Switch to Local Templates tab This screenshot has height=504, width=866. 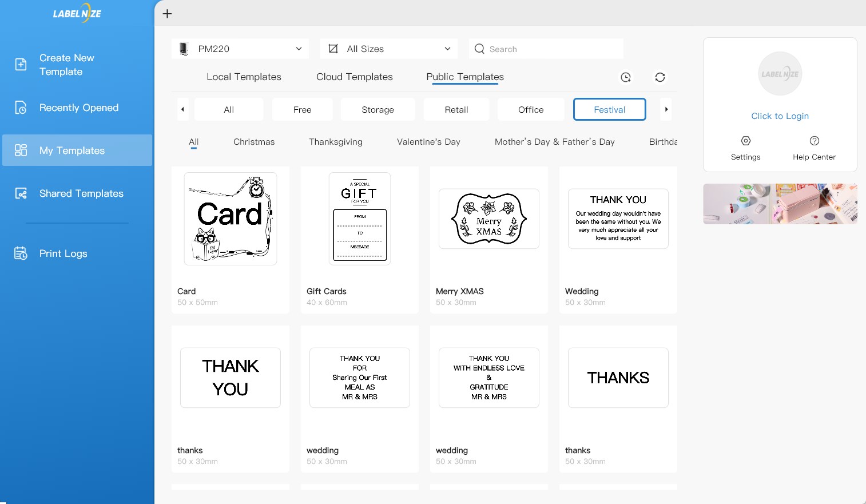pyautogui.click(x=244, y=77)
